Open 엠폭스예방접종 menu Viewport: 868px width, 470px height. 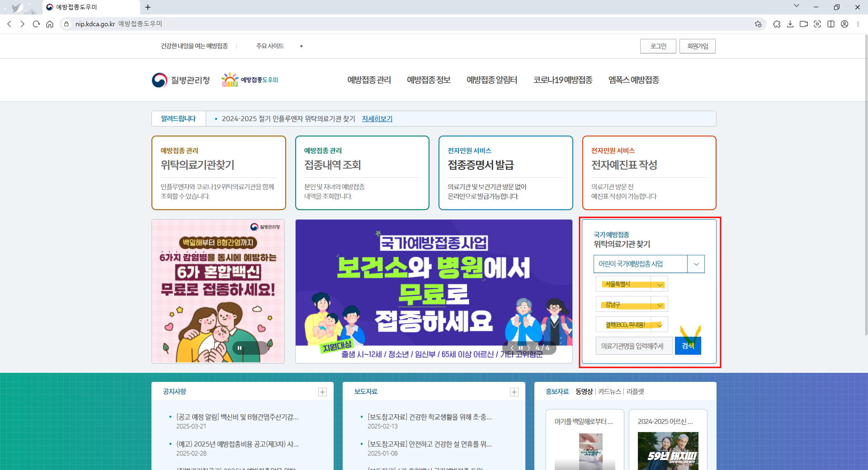[x=634, y=80]
